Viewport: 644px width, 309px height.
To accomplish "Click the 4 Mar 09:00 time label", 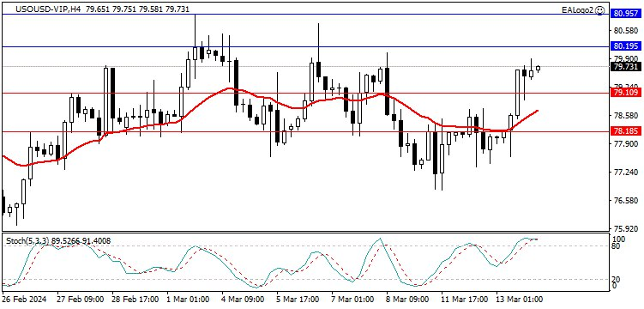I will pos(243,299).
